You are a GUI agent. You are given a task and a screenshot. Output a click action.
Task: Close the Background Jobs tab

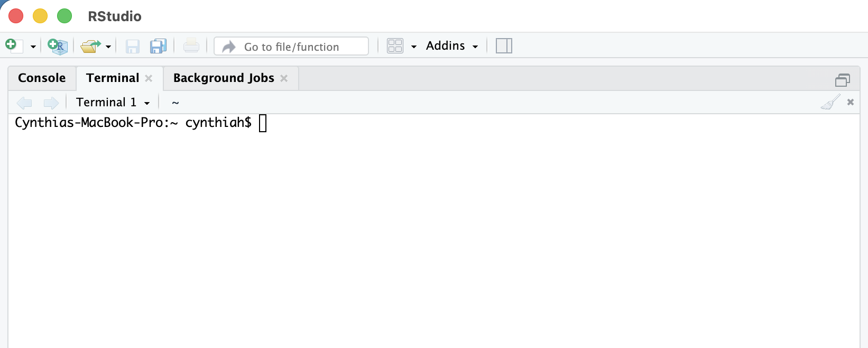pos(284,78)
